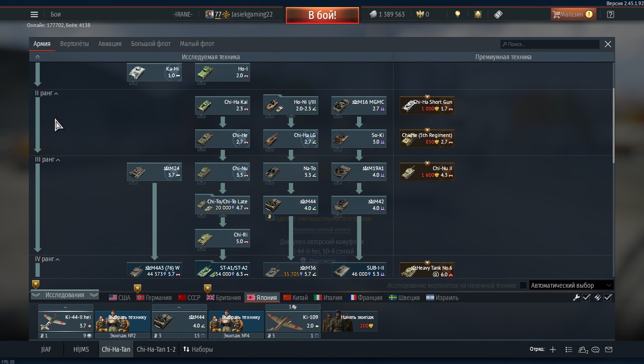Select the СССР nation tab
Image resolution: width=644 pixels, height=364 pixels.
click(189, 298)
